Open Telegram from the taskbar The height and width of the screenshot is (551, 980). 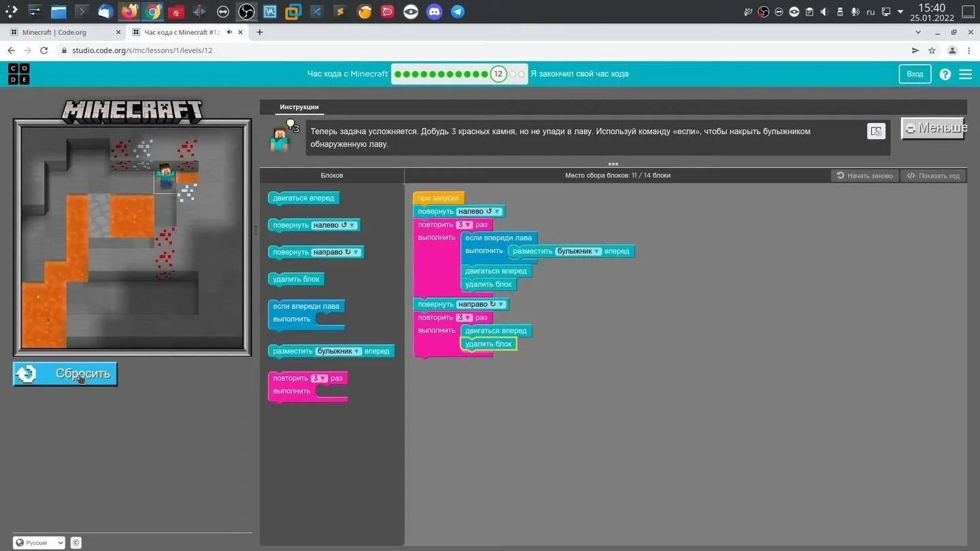coord(458,12)
